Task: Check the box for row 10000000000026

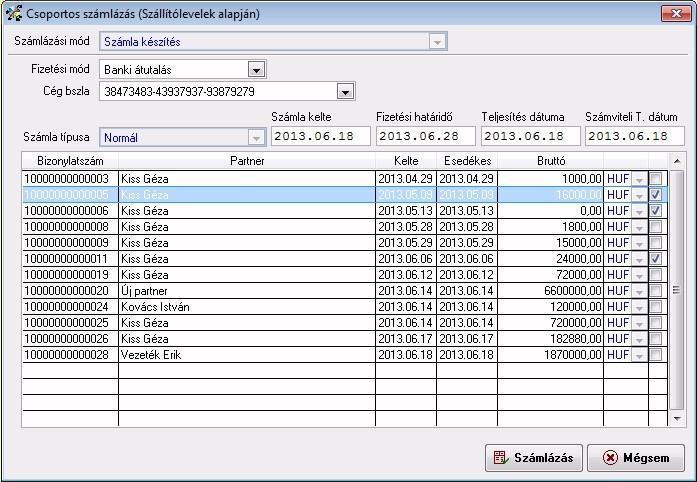Action: pos(656,339)
